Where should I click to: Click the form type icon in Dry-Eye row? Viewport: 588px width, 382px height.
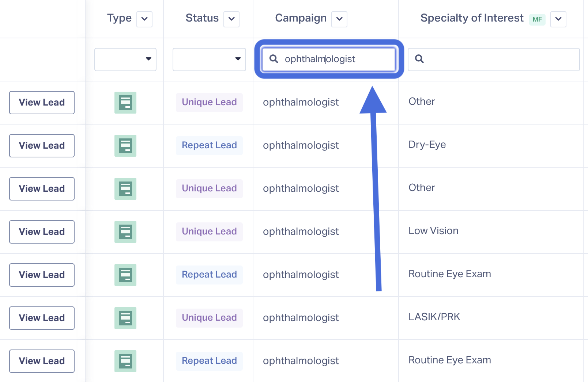pyautogui.click(x=125, y=146)
